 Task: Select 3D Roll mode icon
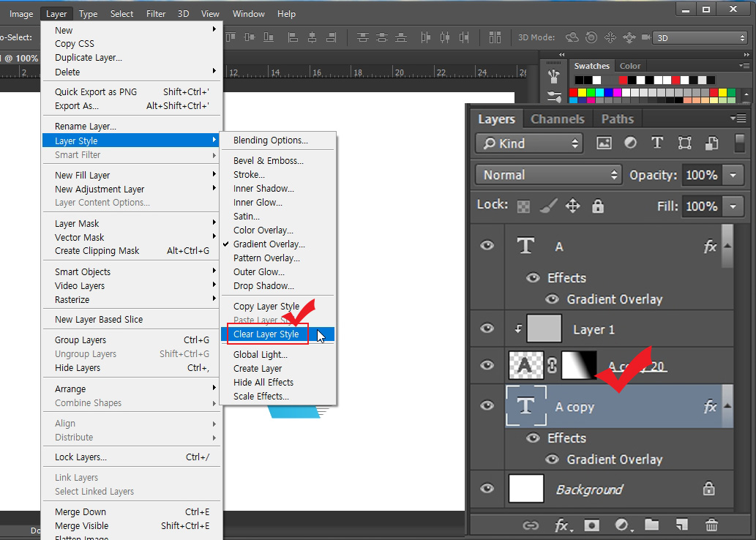pos(591,37)
